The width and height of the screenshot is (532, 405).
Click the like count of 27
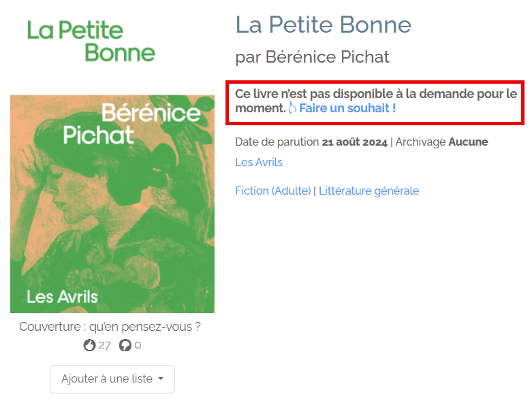click(x=104, y=345)
